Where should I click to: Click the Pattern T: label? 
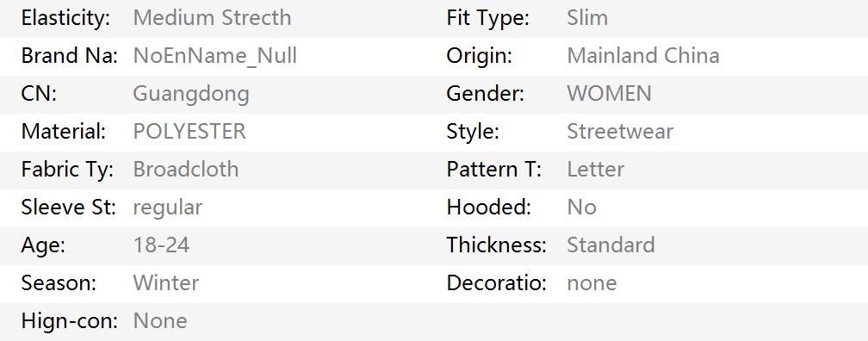(x=493, y=170)
